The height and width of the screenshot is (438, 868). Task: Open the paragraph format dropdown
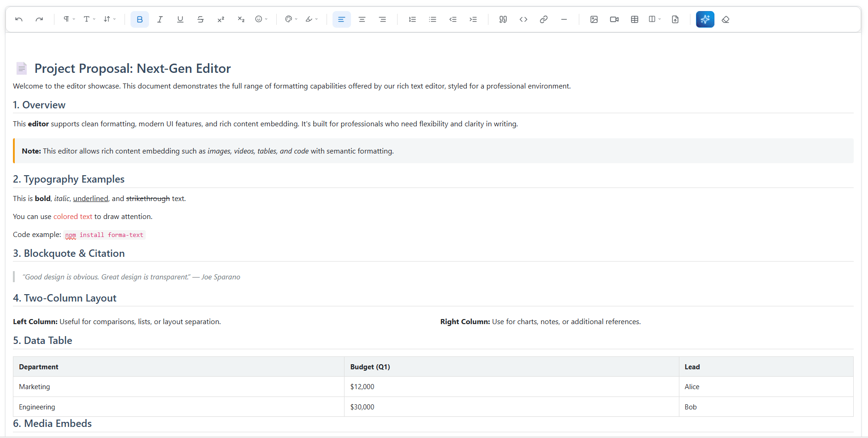click(x=69, y=19)
